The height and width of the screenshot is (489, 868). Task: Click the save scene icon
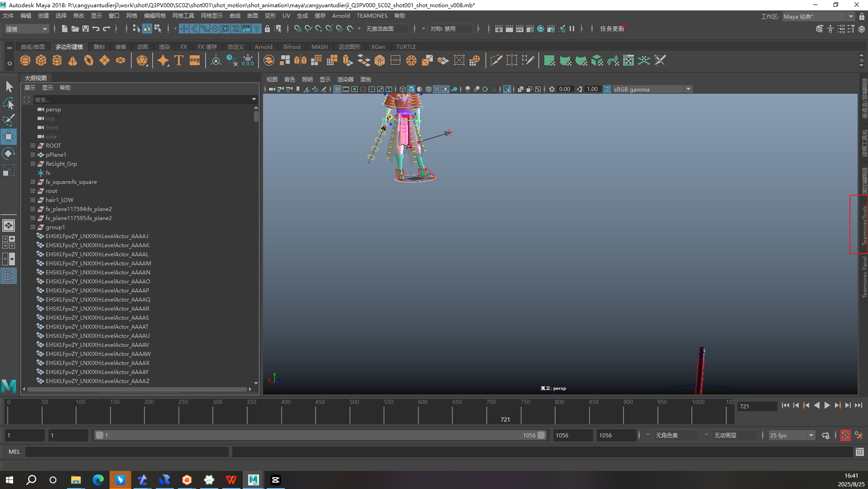coord(85,29)
